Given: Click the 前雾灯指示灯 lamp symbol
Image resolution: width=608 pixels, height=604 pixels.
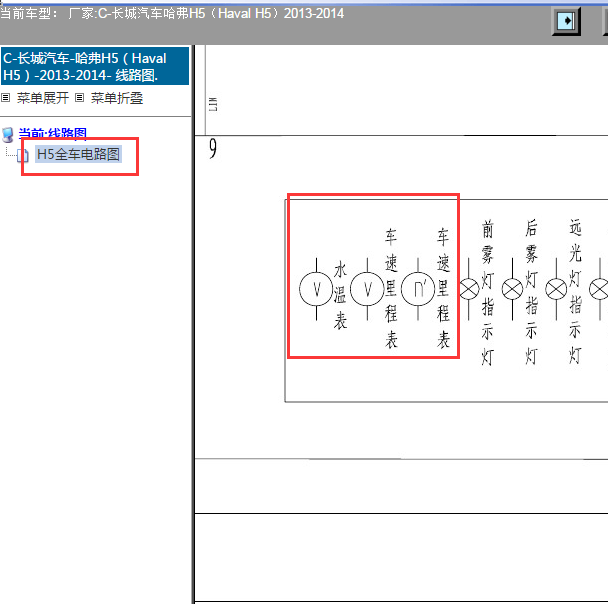Looking at the screenshot, I should 469,289.
